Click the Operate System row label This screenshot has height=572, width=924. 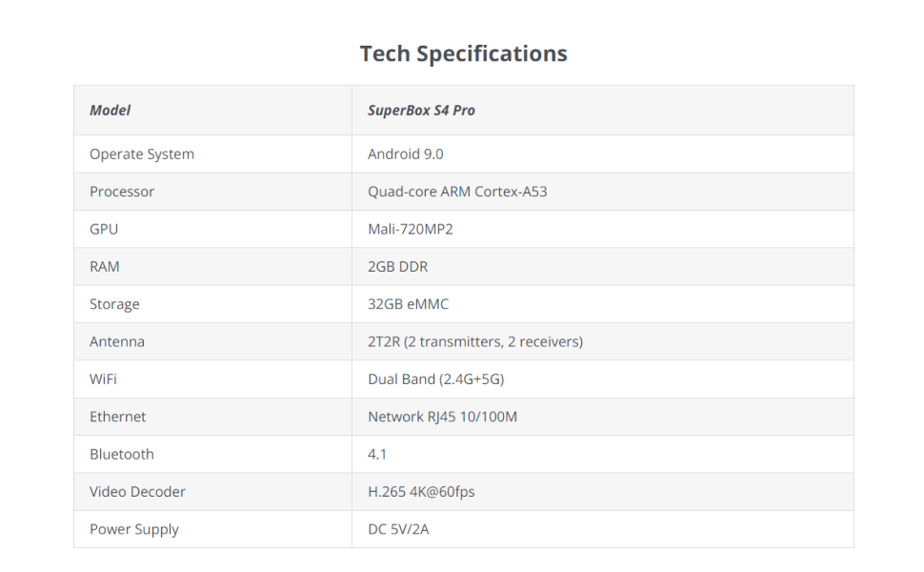tap(142, 154)
